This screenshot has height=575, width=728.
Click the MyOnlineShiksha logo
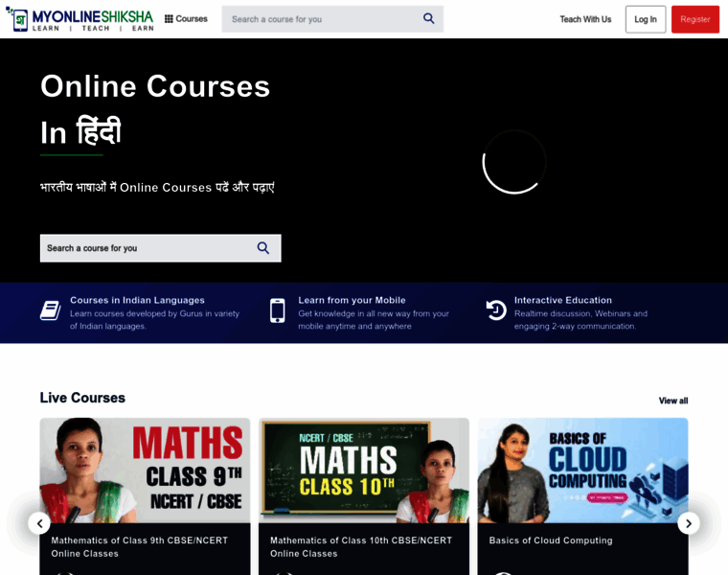(79, 19)
